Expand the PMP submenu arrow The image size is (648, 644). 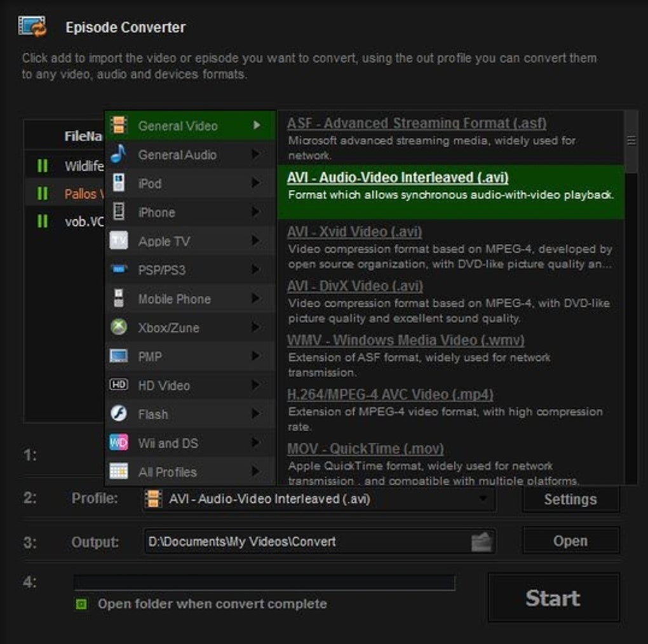point(256,356)
